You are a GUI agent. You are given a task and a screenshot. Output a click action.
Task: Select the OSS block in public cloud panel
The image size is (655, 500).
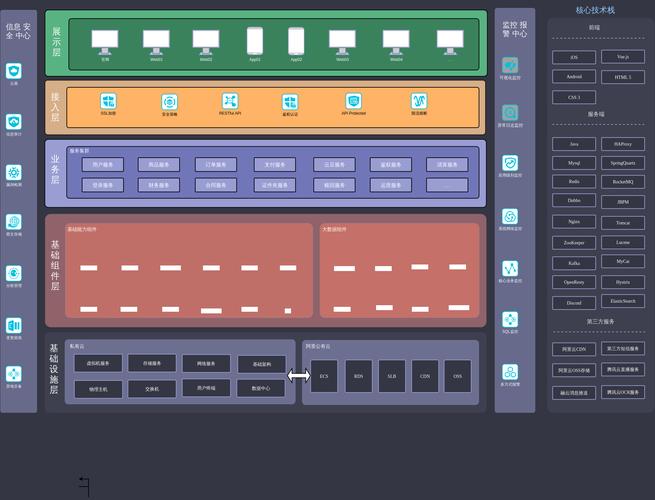pos(458,376)
